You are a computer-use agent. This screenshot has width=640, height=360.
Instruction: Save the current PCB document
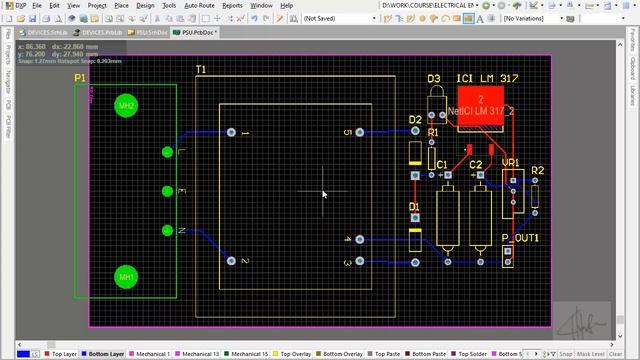32,18
